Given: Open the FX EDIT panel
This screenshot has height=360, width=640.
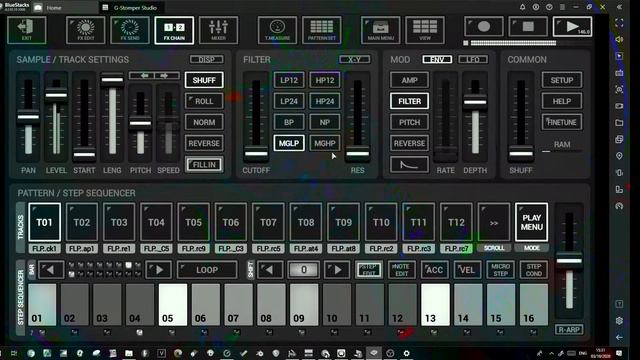Looking at the screenshot, I should click(x=86, y=30).
